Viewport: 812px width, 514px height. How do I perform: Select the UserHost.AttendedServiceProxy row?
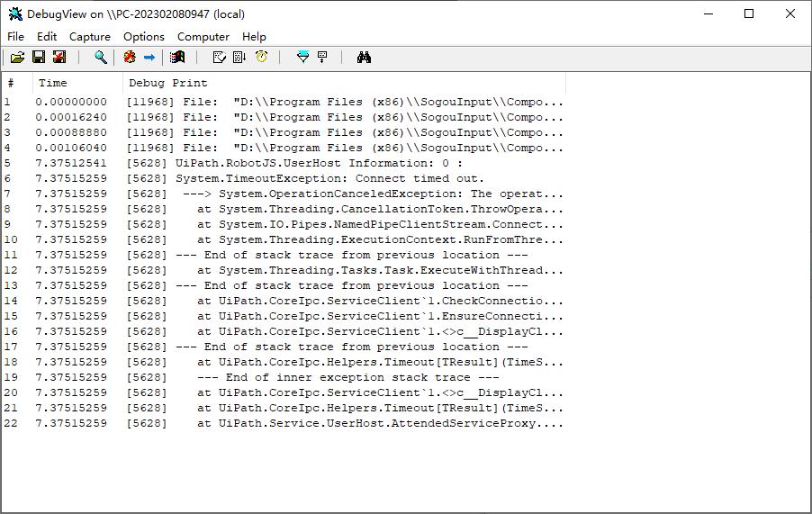[284, 423]
